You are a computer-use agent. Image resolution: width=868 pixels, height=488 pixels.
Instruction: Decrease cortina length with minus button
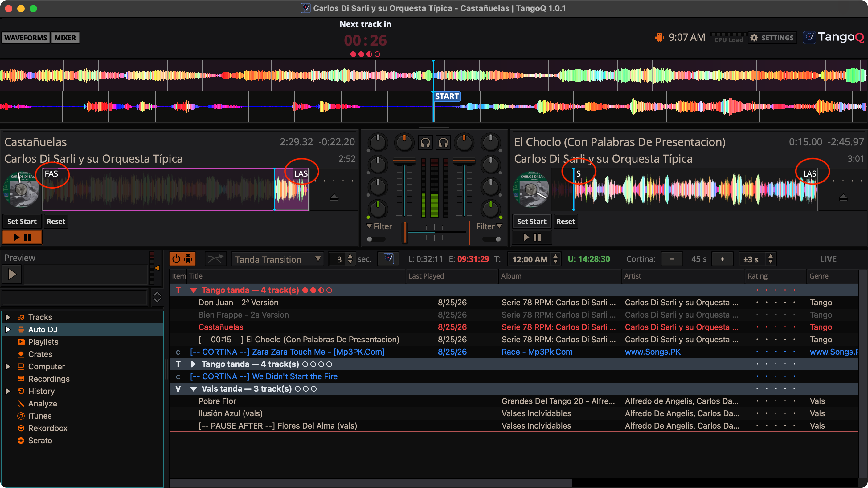pyautogui.click(x=672, y=259)
